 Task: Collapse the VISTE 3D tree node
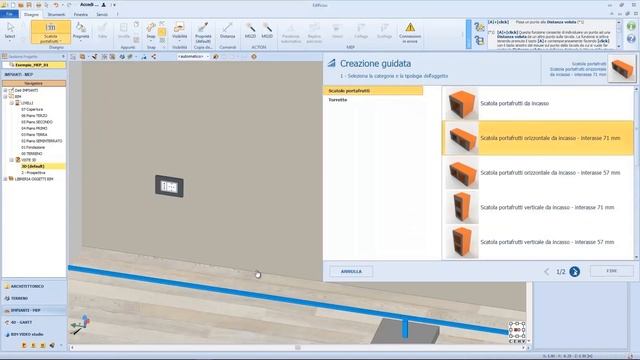click(12, 160)
